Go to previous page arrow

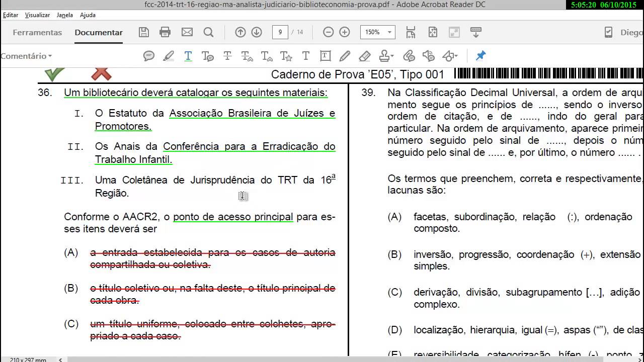240,32
